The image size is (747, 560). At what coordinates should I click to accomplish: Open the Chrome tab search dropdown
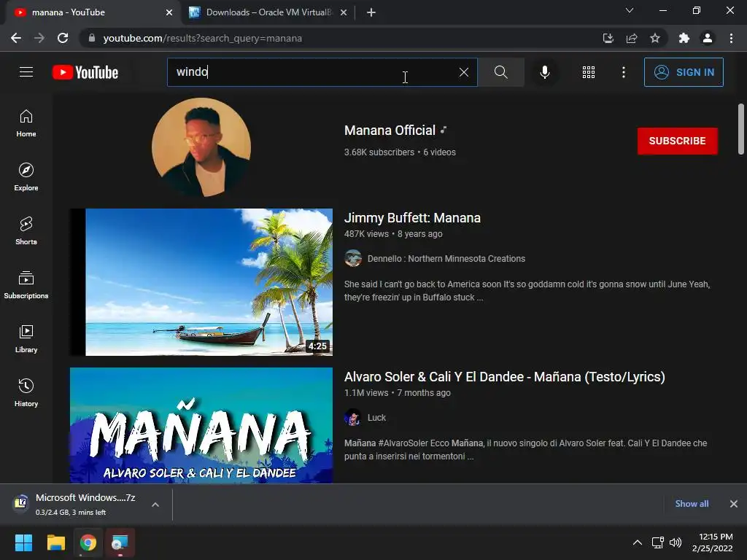click(630, 10)
